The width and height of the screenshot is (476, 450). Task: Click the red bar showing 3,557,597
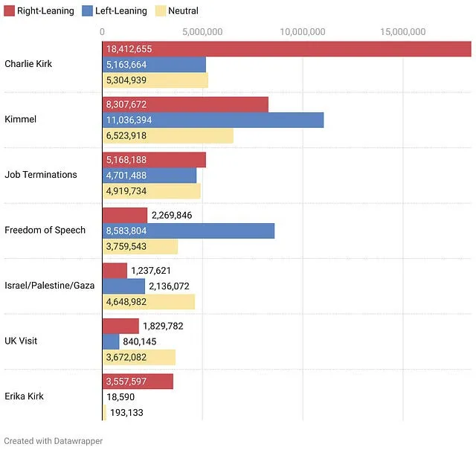(x=138, y=382)
